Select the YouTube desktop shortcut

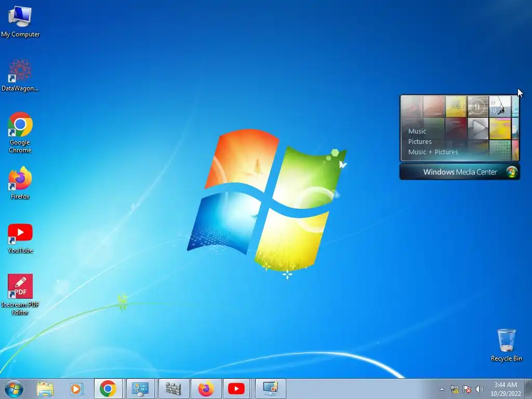pos(20,238)
